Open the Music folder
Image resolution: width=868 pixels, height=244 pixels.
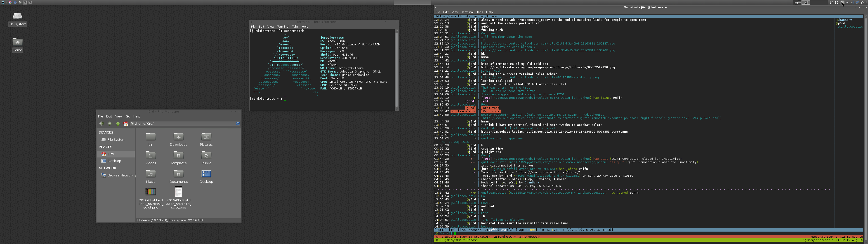(x=151, y=176)
